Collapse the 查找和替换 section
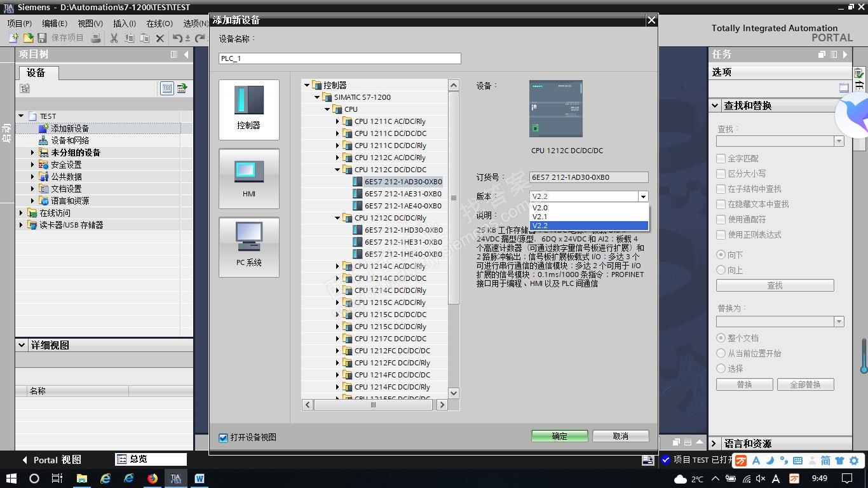 point(715,105)
